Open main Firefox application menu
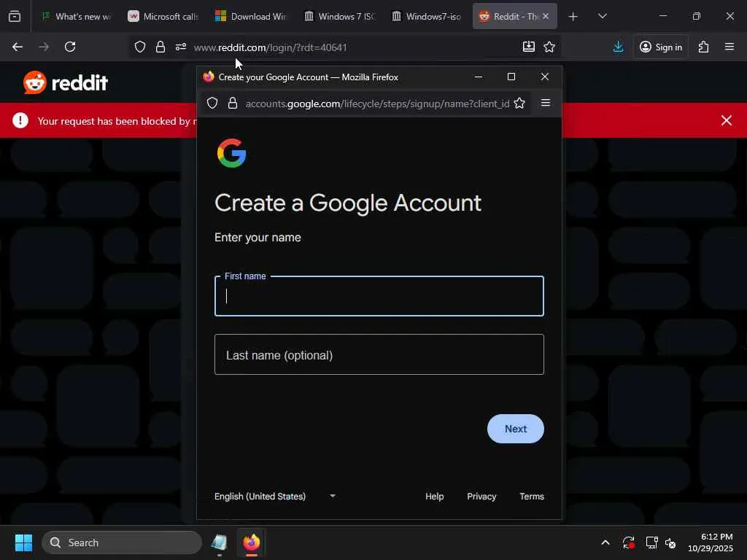Screen dimensions: 747x560 (729, 47)
